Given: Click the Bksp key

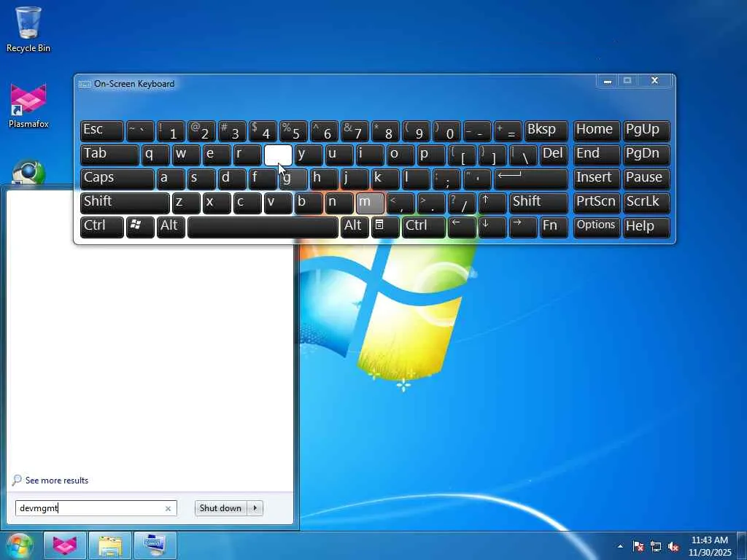Looking at the screenshot, I should [x=546, y=131].
